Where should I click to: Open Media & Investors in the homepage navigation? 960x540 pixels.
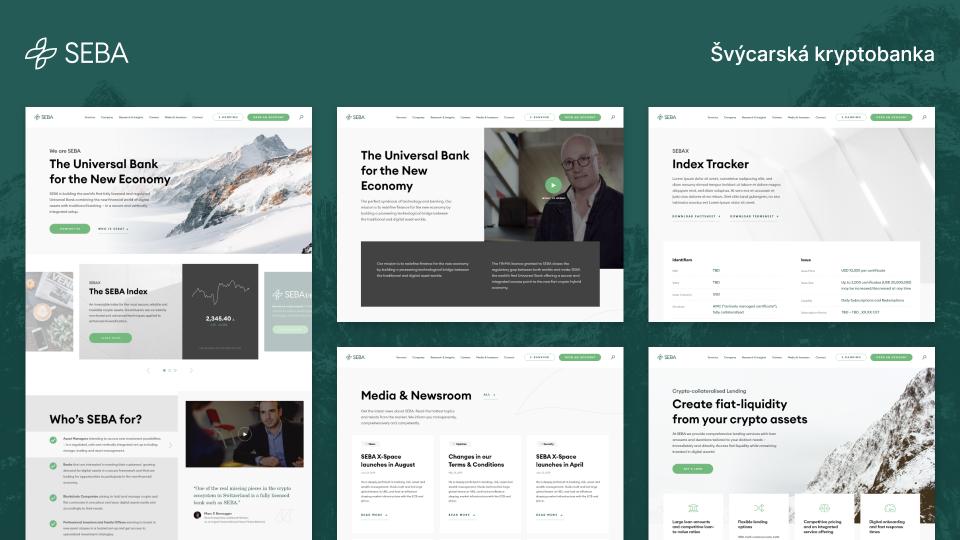176,117
